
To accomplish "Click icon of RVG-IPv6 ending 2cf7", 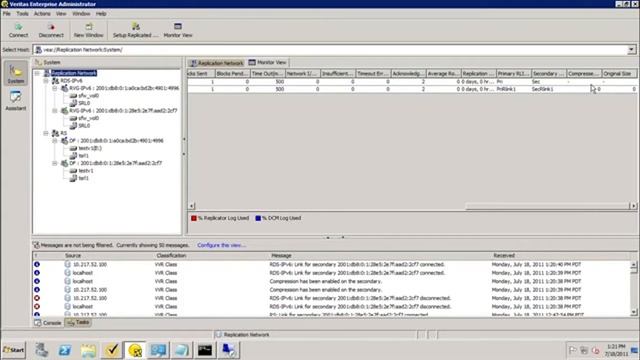I will (64, 111).
